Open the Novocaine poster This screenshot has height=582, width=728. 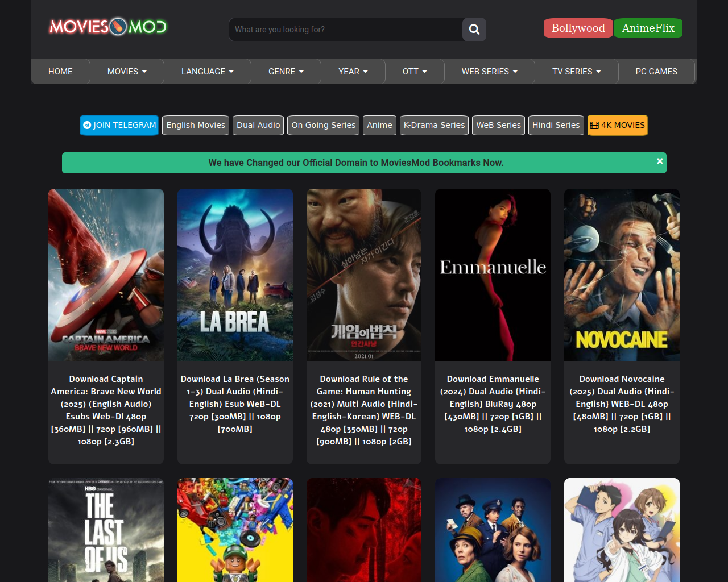(x=622, y=275)
